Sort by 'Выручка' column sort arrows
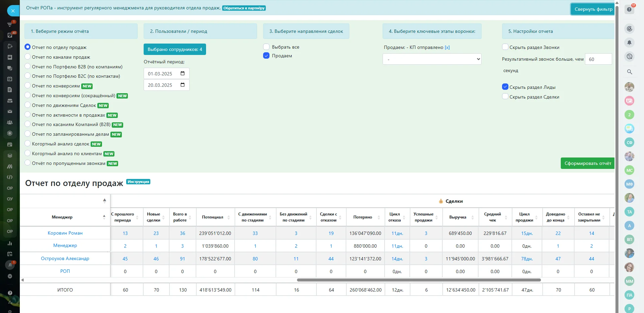Image resolution: width=644 pixels, height=313 pixels. click(x=473, y=217)
